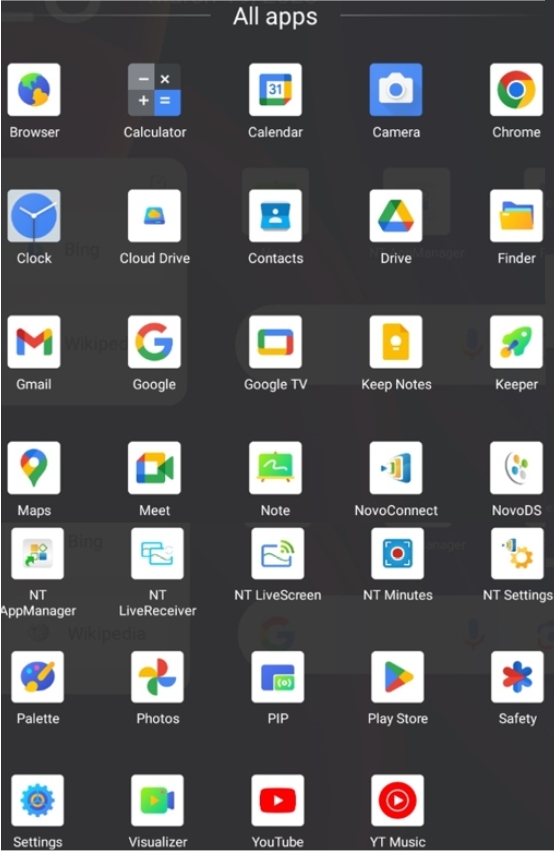Launch Google Drive
The image size is (554, 851).
pyautogui.click(x=396, y=215)
